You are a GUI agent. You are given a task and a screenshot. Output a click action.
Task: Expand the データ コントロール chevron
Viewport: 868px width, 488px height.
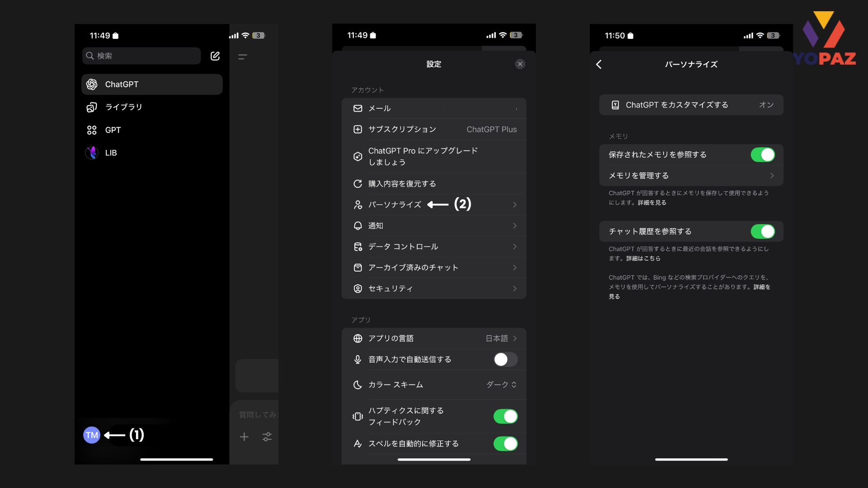click(x=515, y=247)
